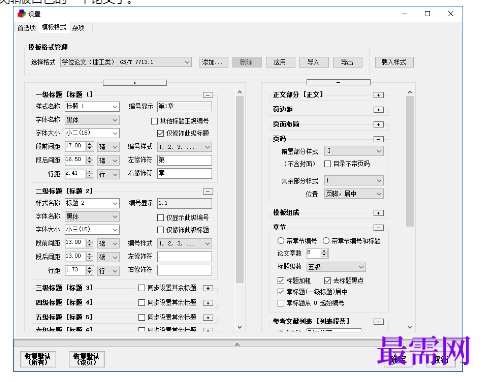Collapse the 一级标题 [标题 1] section
Viewport: 489px width, 382px height.
coord(208,95)
